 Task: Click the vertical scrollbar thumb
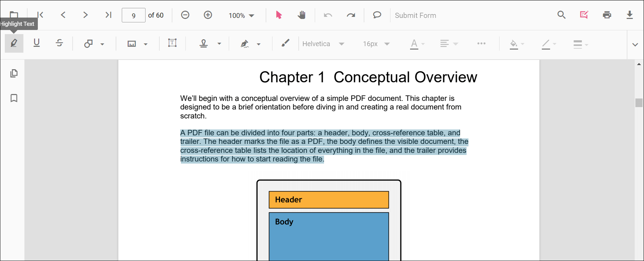639,103
